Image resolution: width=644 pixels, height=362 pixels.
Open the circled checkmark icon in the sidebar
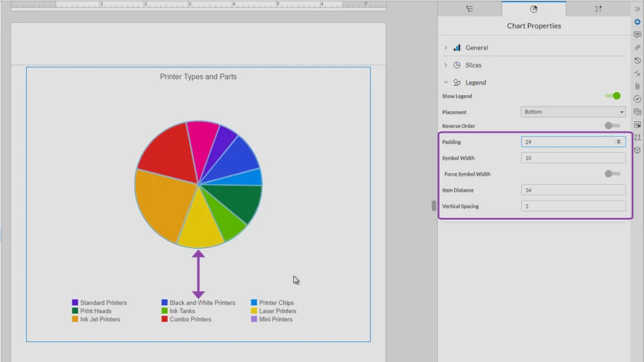click(637, 99)
